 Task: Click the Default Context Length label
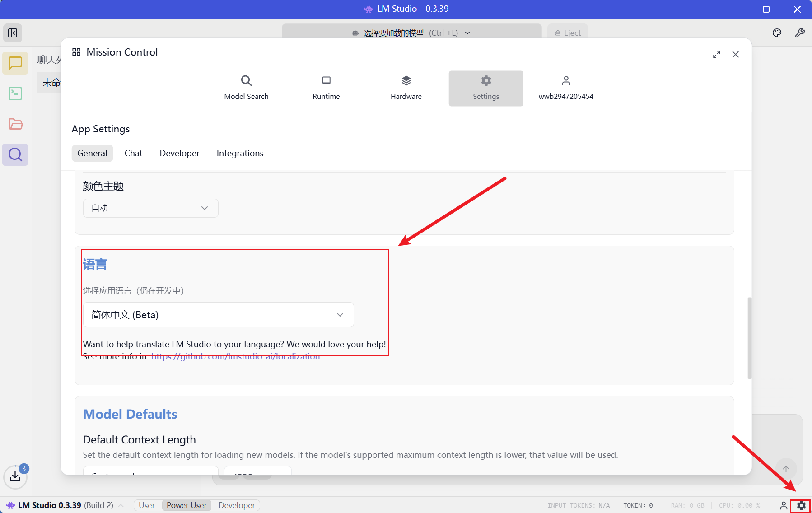pyautogui.click(x=140, y=440)
